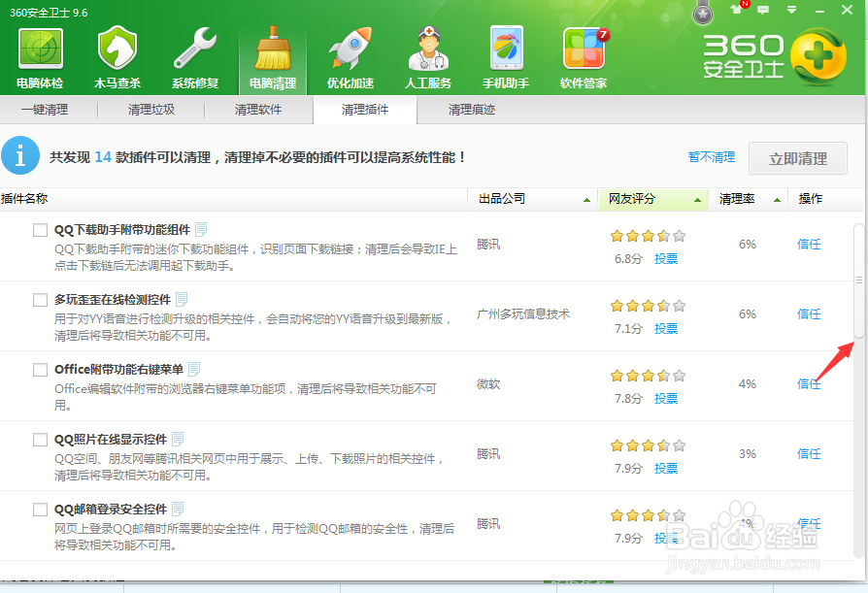This screenshot has height=593, width=868.
Task: Sort by 网友评分 column arrow
Action: [x=697, y=200]
